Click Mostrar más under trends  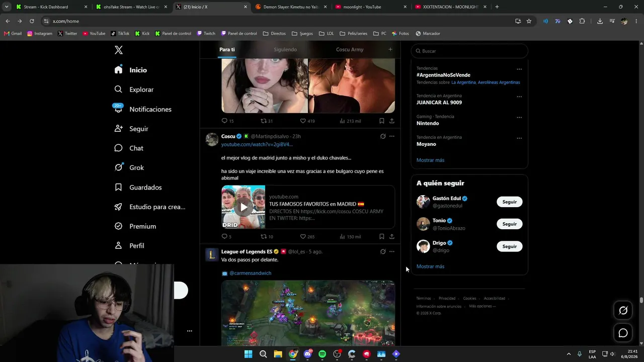[x=430, y=160]
